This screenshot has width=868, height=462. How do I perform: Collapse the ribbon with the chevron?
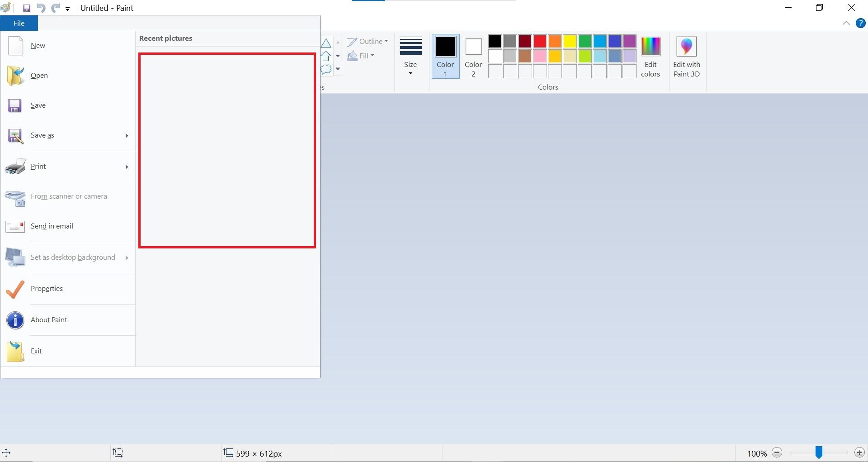(846, 24)
